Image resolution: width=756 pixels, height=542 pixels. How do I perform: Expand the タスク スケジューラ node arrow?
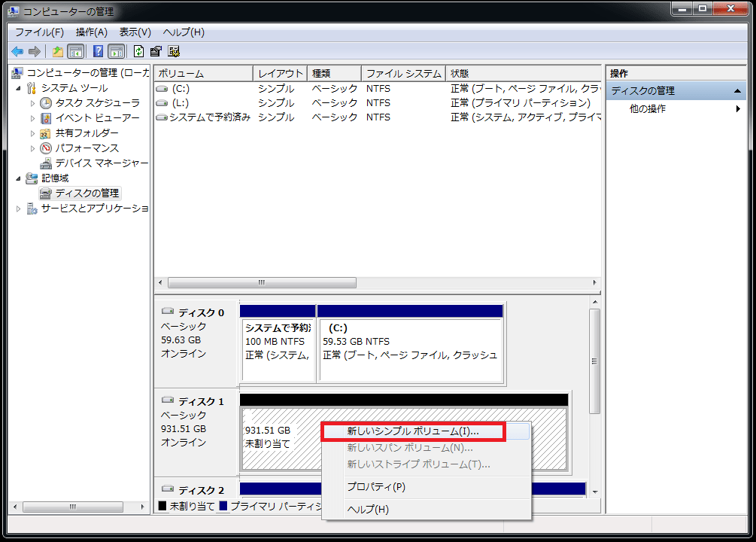pyautogui.click(x=32, y=103)
